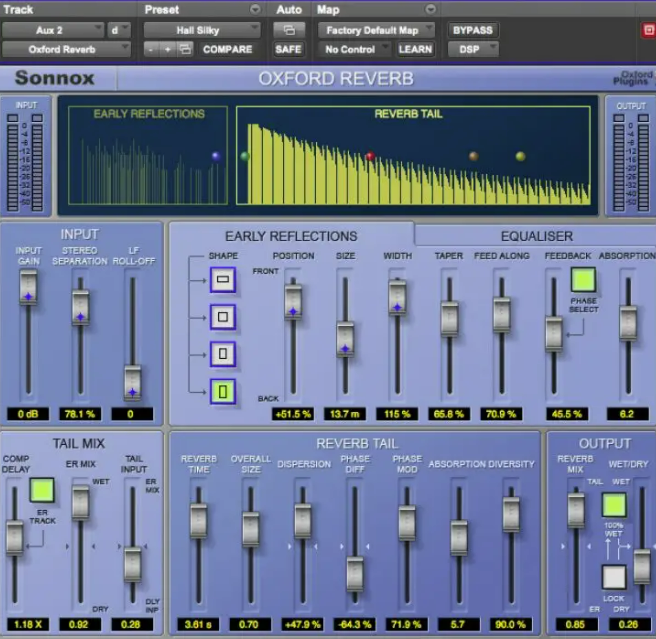The height and width of the screenshot is (639, 656).
Task: Select next preset with plus button
Action: click(168, 49)
